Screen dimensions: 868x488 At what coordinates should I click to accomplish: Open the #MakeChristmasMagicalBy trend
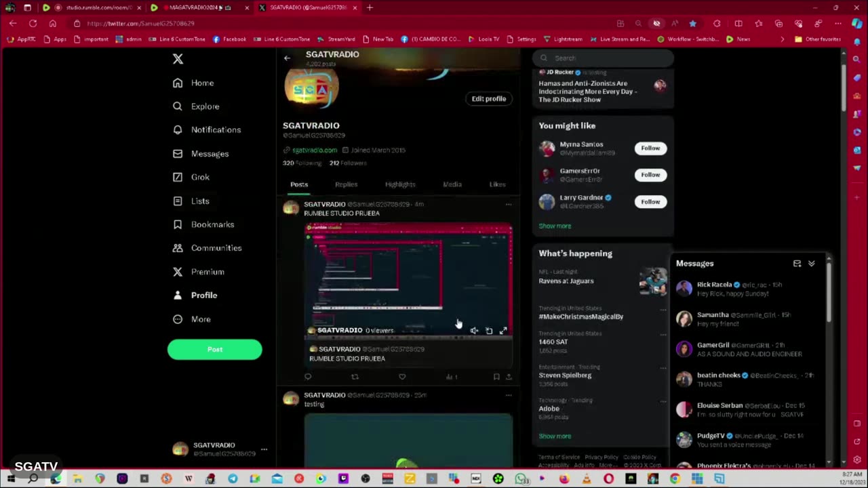coord(581,317)
